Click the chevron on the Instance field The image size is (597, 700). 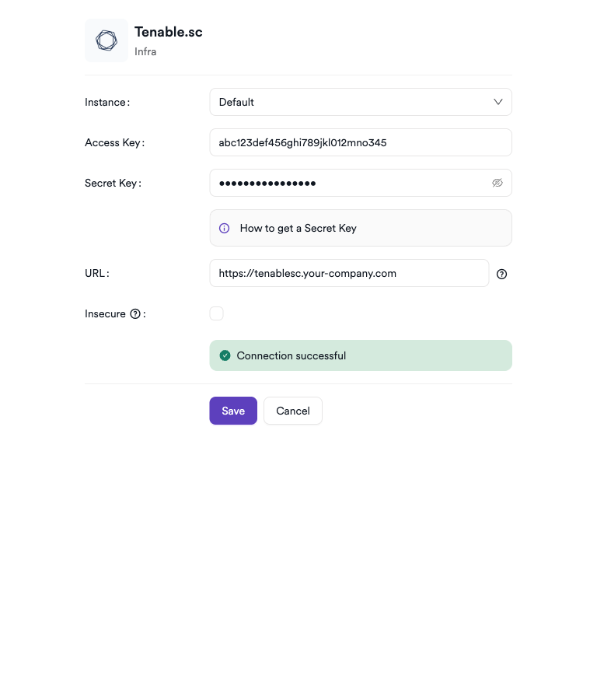(x=497, y=102)
